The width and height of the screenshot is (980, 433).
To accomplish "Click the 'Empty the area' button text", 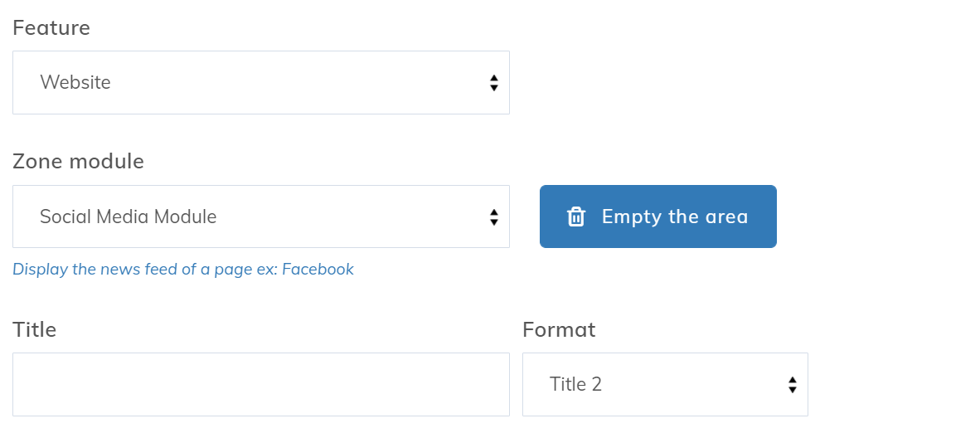I will click(675, 217).
